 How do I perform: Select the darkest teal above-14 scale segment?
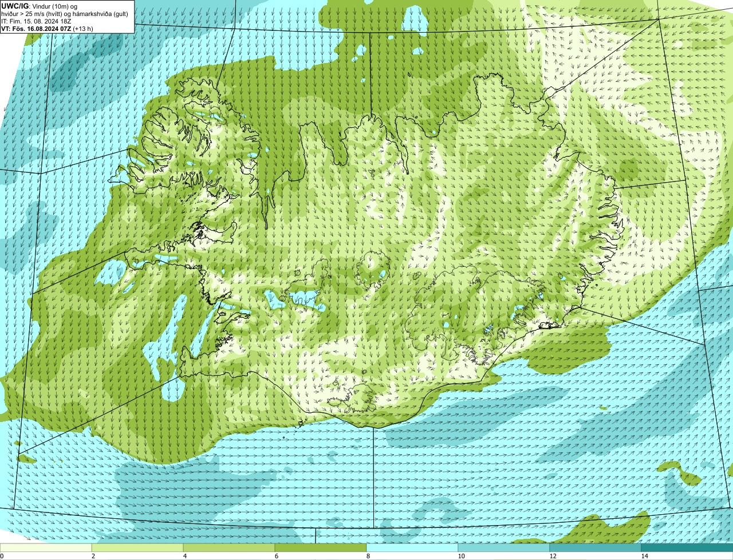pyautogui.click(x=687, y=547)
